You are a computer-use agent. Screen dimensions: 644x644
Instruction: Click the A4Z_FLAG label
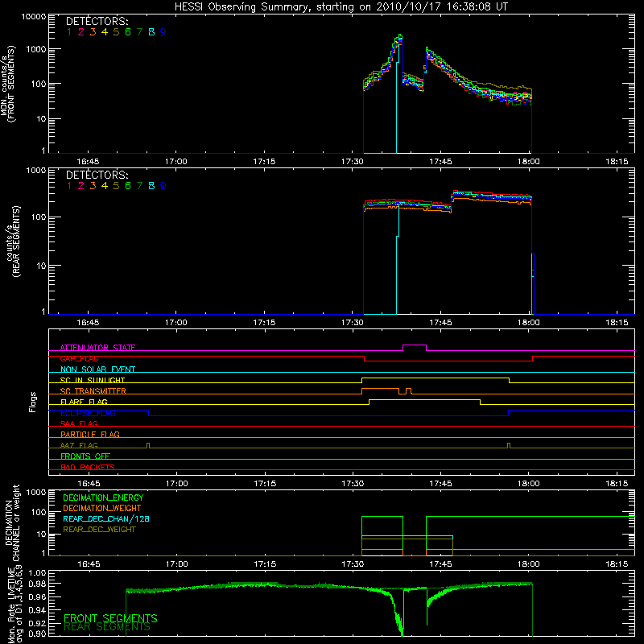click(79, 445)
